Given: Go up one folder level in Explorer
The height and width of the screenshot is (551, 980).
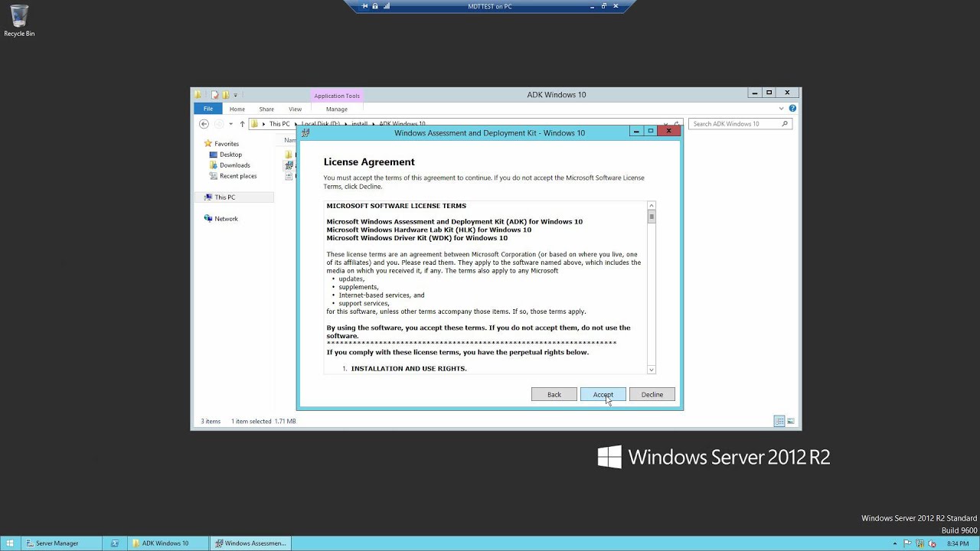Looking at the screenshot, I should click(242, 124).
